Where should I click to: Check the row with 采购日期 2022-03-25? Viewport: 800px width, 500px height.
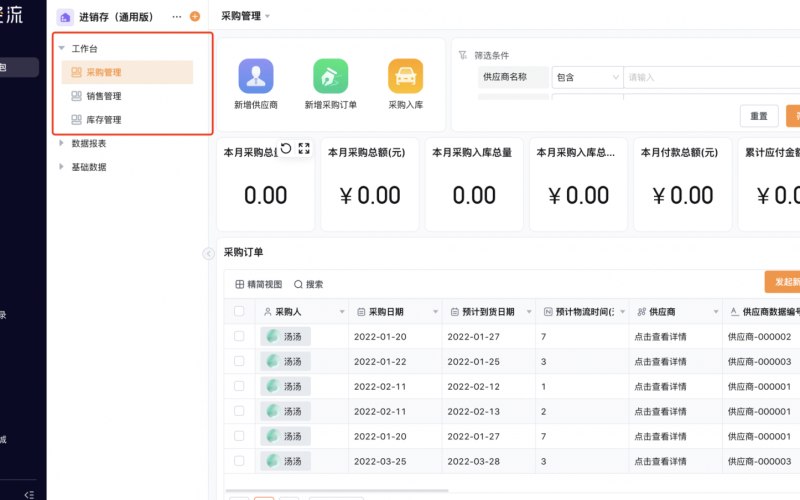[239, 461]
